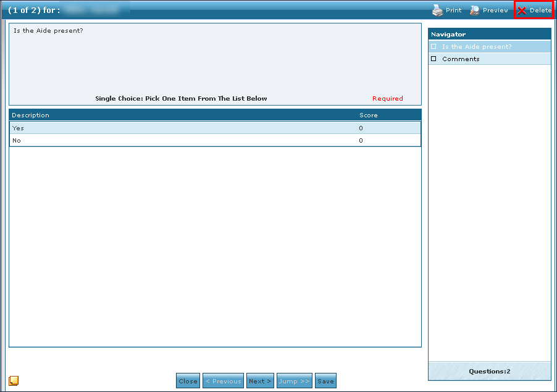Click the printer icon for Print
Screen dimensions: 557x392
coord(437,10)
